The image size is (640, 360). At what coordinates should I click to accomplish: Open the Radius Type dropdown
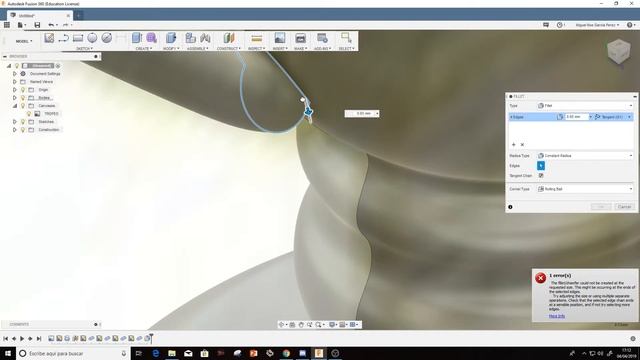585,156
